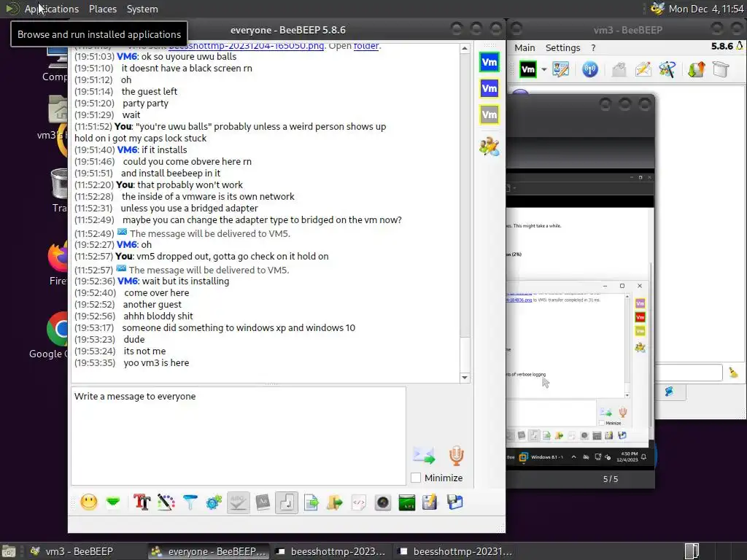Open the beesshottmp png file link
Screen dimensions: 747x560
(x=247, y=46)
